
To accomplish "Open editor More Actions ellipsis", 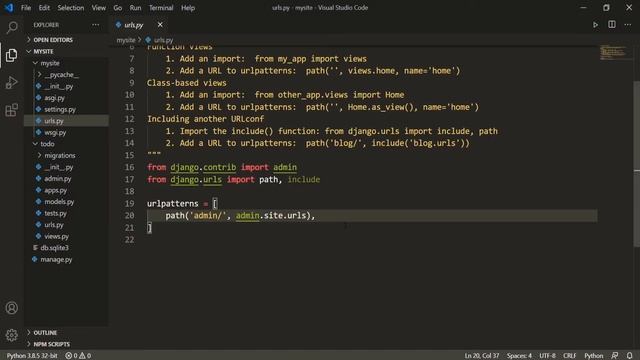I will [x=628, y=25].
